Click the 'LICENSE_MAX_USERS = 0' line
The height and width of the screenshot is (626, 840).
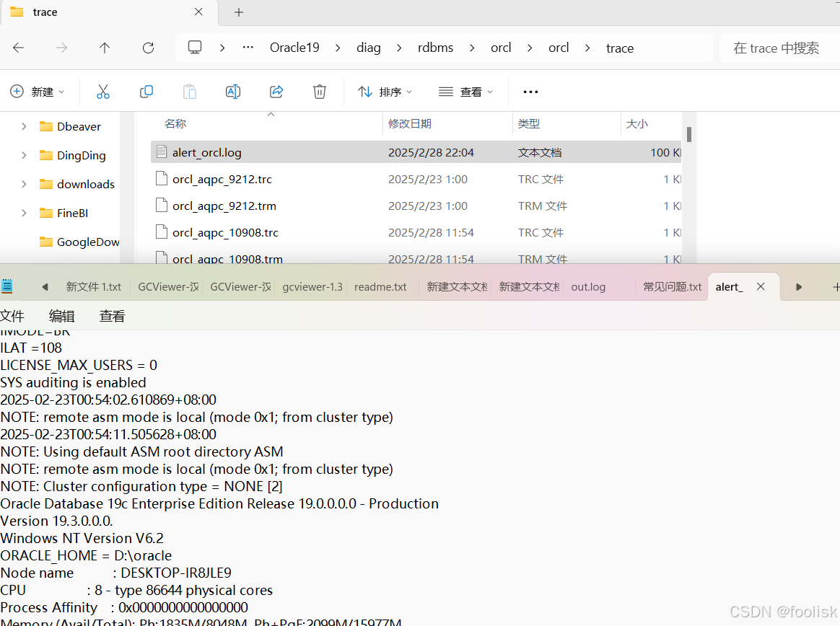[x=79, y=365]
